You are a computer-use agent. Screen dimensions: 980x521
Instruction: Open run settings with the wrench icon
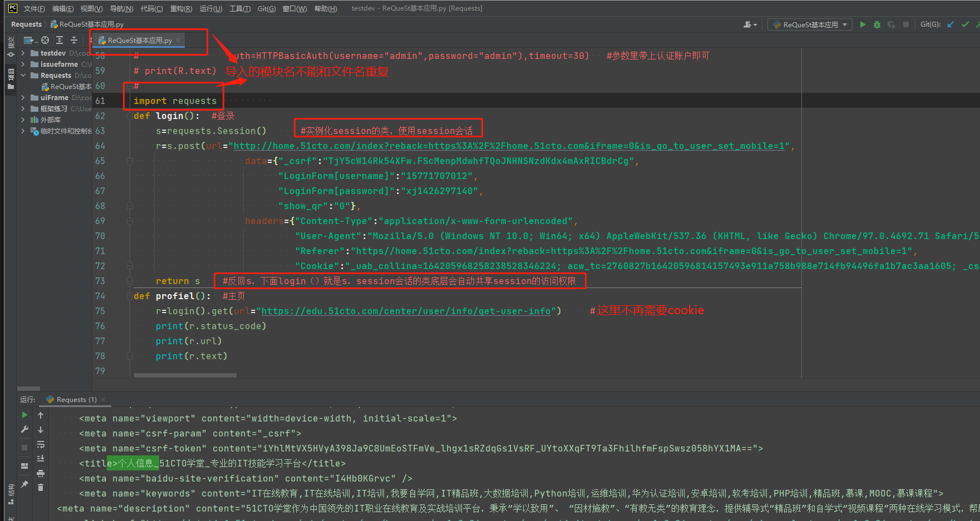[x=24, y=429]
